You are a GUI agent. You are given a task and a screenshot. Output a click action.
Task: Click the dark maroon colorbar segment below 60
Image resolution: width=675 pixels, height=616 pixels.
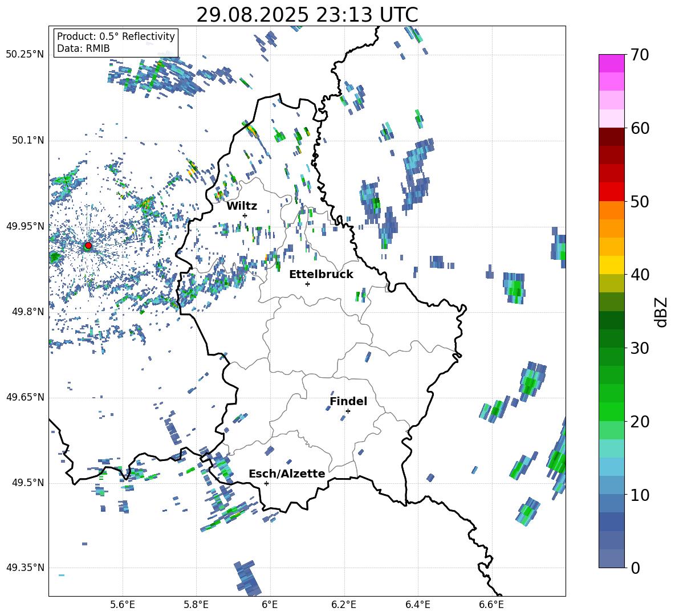click(x=611, y=137)
